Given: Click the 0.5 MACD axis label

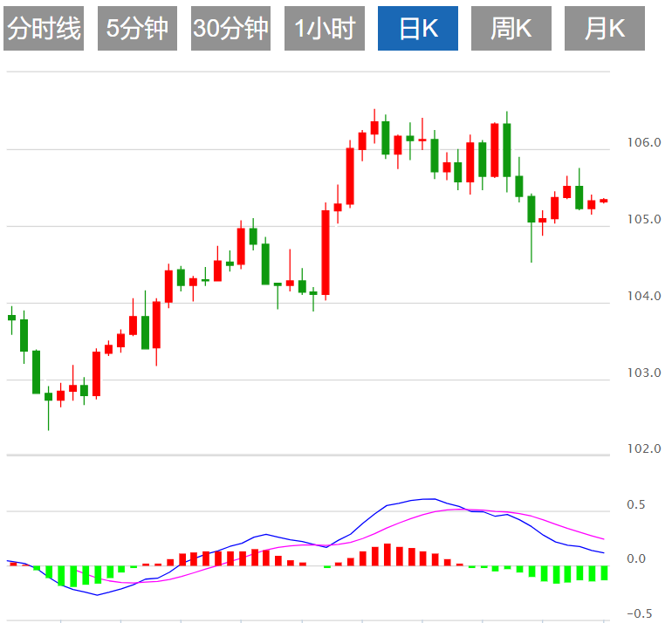Looking at the screenshot, I should 636,504.
